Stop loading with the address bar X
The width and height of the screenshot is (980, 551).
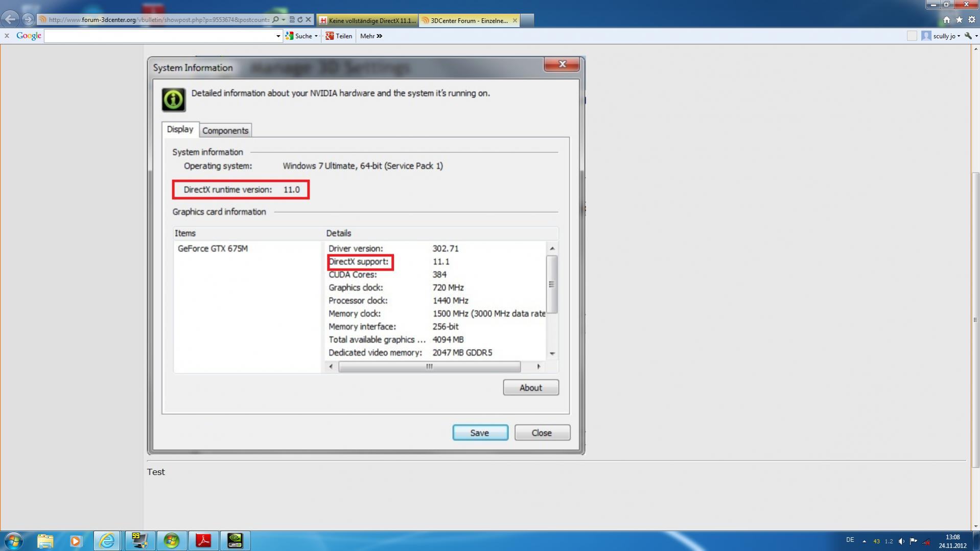[x=308, y=20]
